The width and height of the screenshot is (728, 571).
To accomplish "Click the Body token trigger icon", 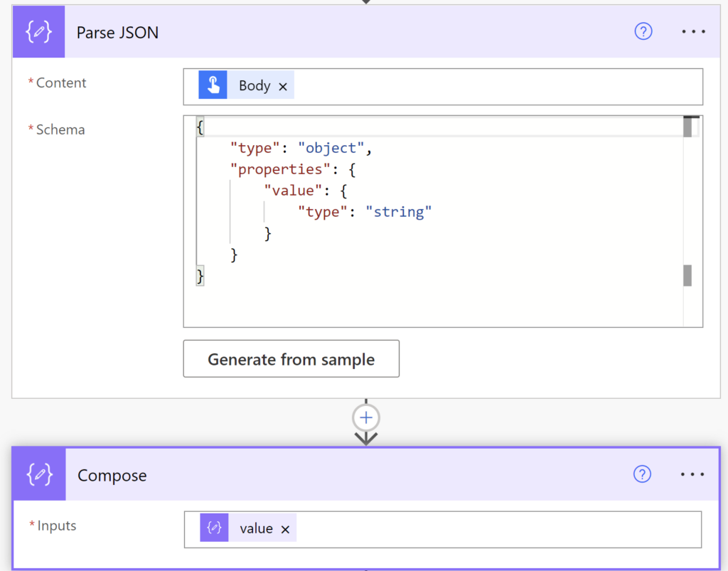I will click(213, 85).
